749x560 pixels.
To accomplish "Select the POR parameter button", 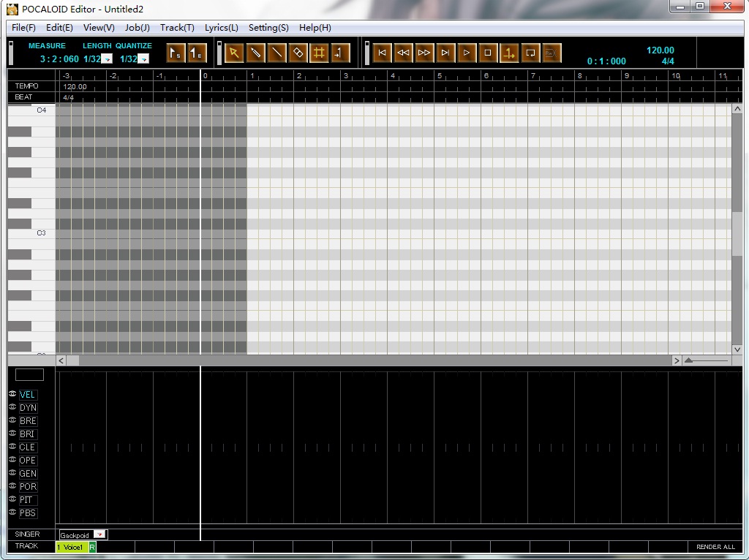I will point(28,486).
